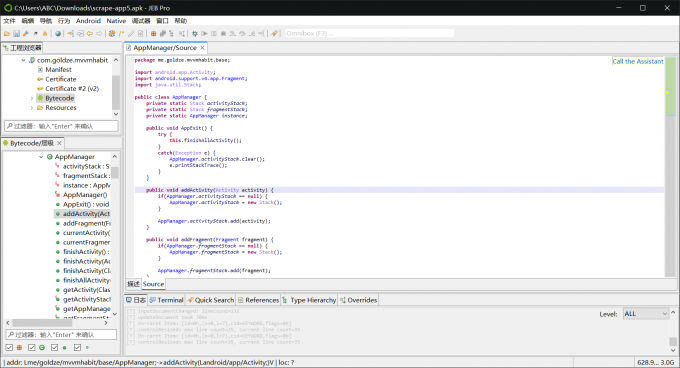Toggle the large green dot filter checkbox

click(x=55, y=348)
